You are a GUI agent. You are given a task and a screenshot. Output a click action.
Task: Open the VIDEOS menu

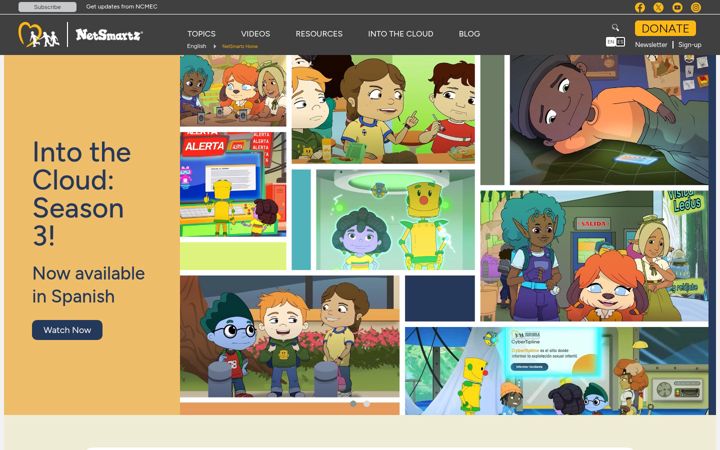255,34
